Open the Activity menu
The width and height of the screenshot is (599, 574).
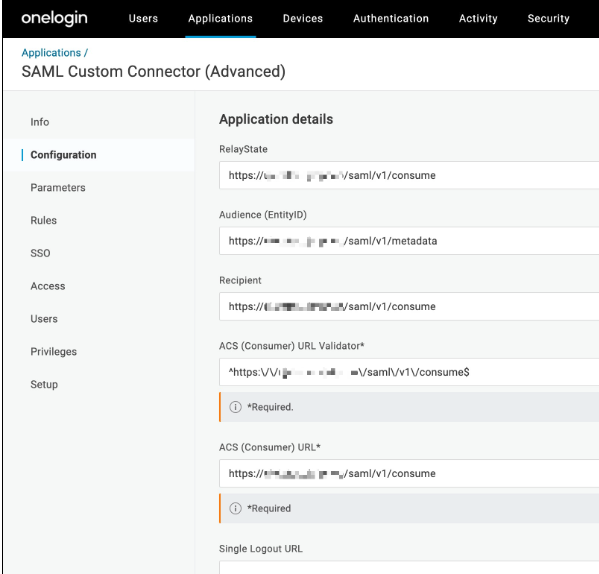[x=478, y=18]
